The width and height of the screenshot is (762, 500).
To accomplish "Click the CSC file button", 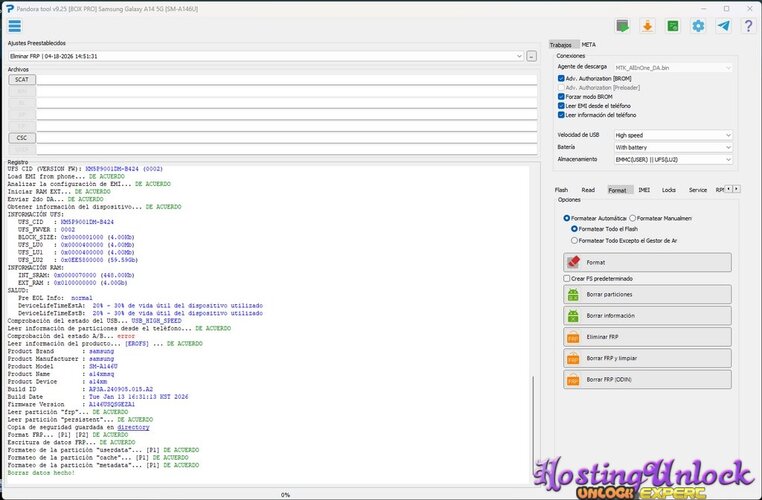I will point(22,138).
